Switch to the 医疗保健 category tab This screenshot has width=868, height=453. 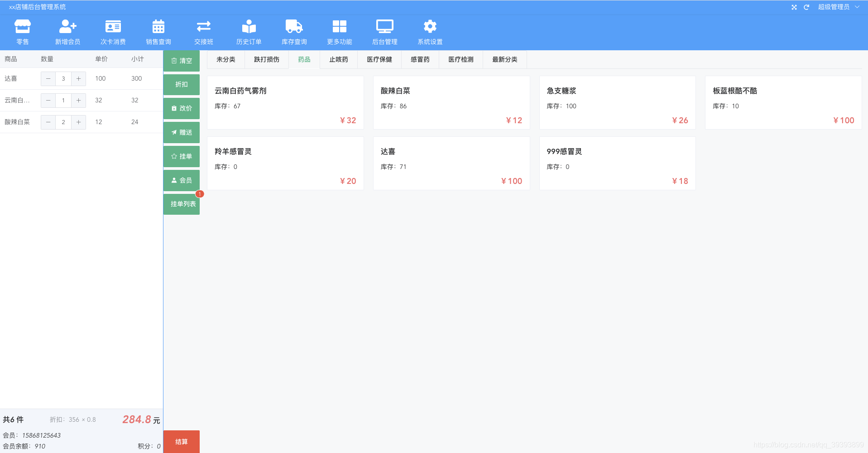[x=379, y=59]
